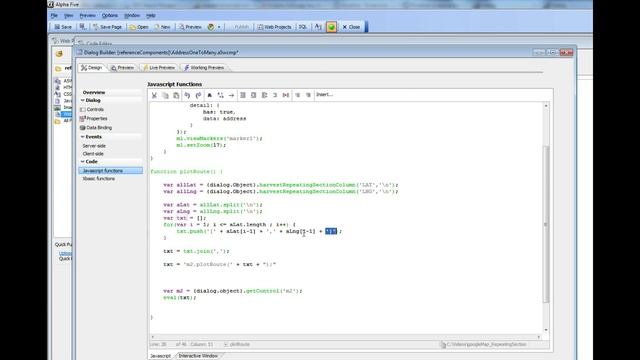This screenshot has width=640, height=360.
Task: Click the Cut scissors icon in editor toolbar
Action: point(154,95)
